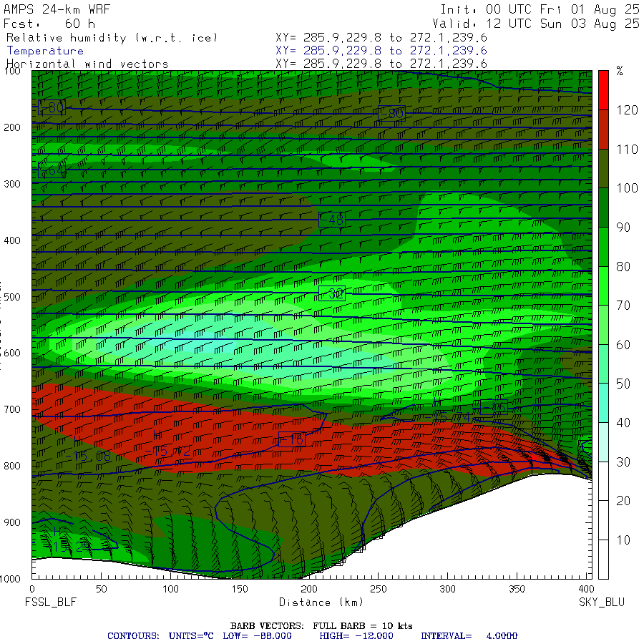
Task: Click the 900 pressure axis label
Action: pyautogui.click(x=12, y=522)
